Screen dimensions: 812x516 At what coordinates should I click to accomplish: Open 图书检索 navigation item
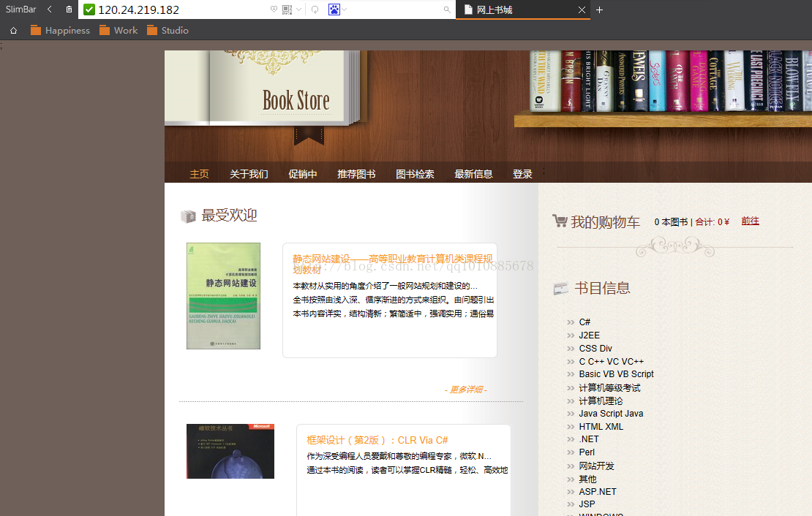click(x=415, y=174)
